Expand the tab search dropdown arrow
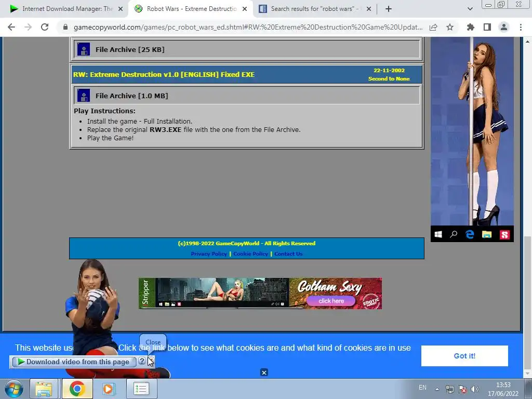532x399 pixels. [470, 9]
